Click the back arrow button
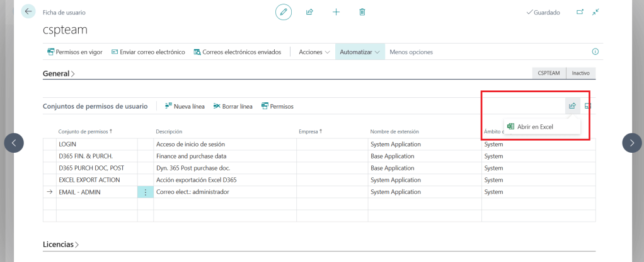Screen dimensions: 644x262 28,11
